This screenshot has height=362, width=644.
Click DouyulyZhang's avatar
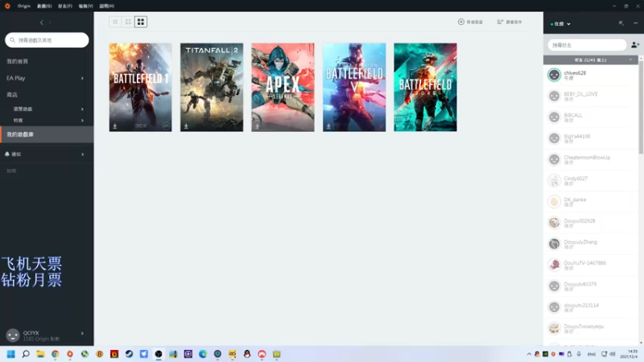tap(554, 244)
